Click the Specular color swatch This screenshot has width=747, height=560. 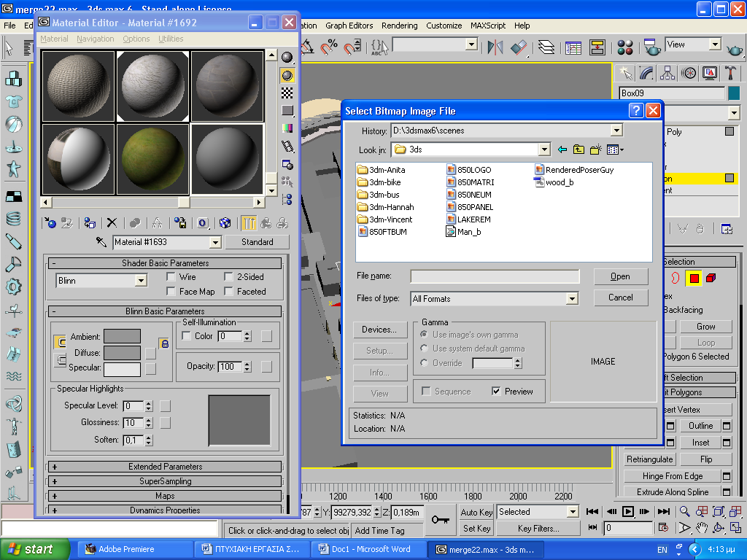coord(123,369)
